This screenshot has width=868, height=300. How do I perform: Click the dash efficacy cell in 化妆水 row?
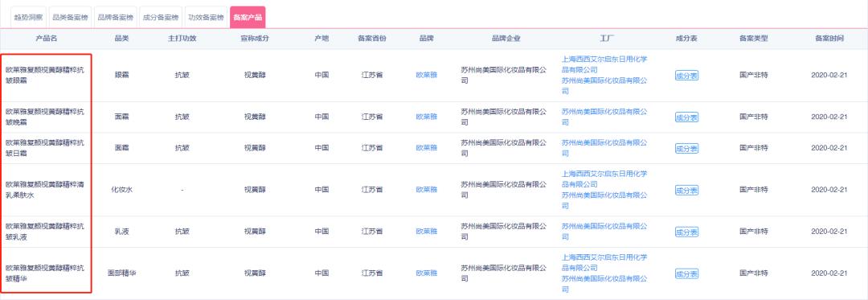(182, 189)
